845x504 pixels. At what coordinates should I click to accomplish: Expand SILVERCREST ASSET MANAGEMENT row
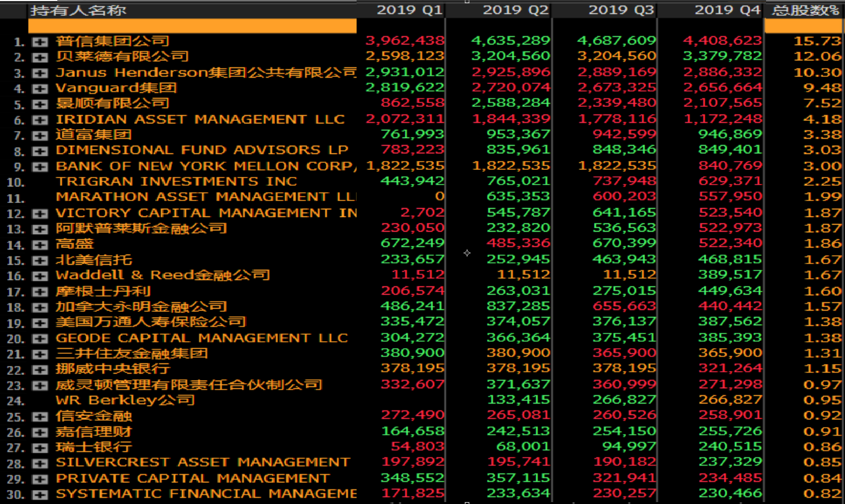pyautogui.click(x=40, y=463)
